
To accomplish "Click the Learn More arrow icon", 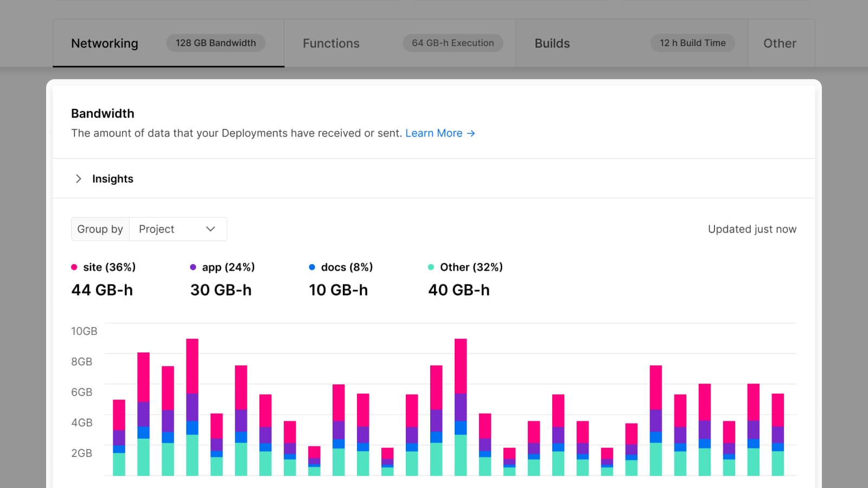I will [x=471, y=133].
